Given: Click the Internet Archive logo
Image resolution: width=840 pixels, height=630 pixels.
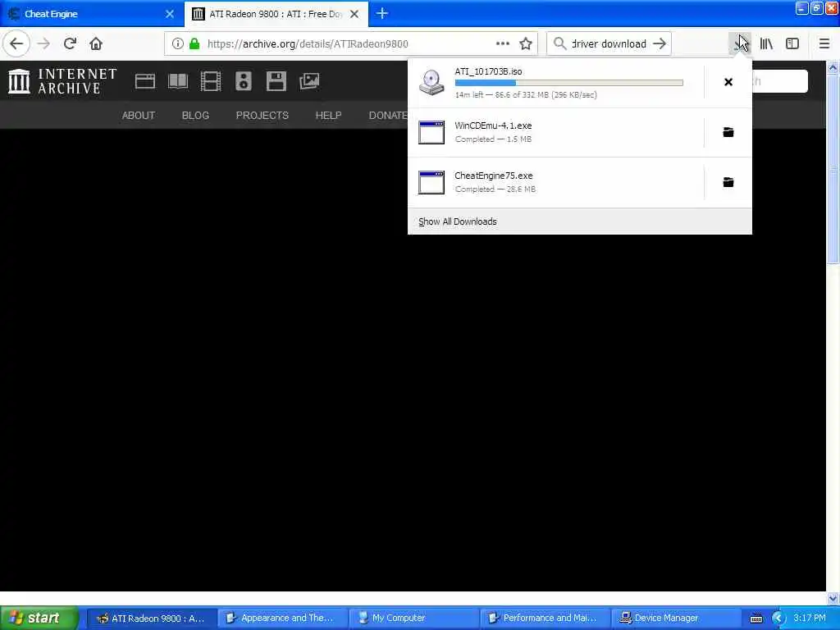Looking at the screenshot, I should click(x=62, y=81).
